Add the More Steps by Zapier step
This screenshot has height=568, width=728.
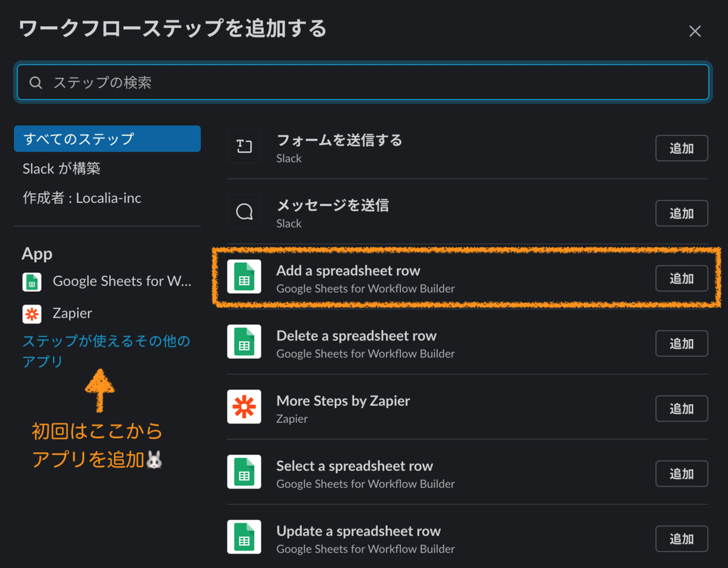(681, 408)
